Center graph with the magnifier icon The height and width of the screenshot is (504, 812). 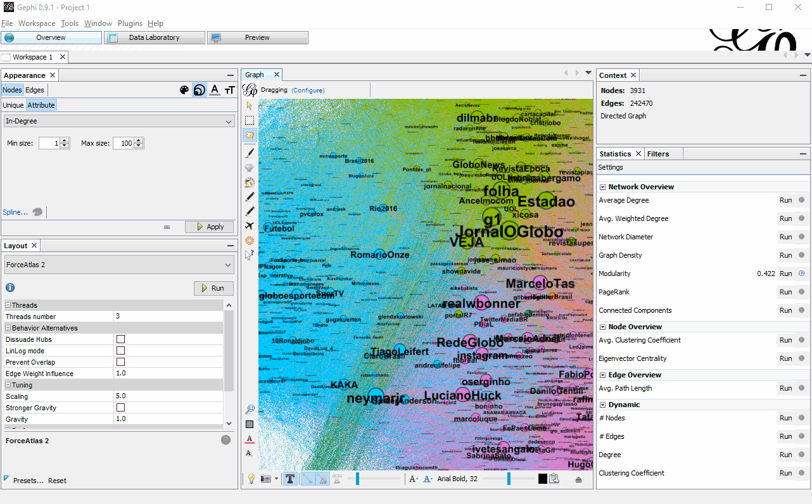pyautogui.click(x=250, y=409)
